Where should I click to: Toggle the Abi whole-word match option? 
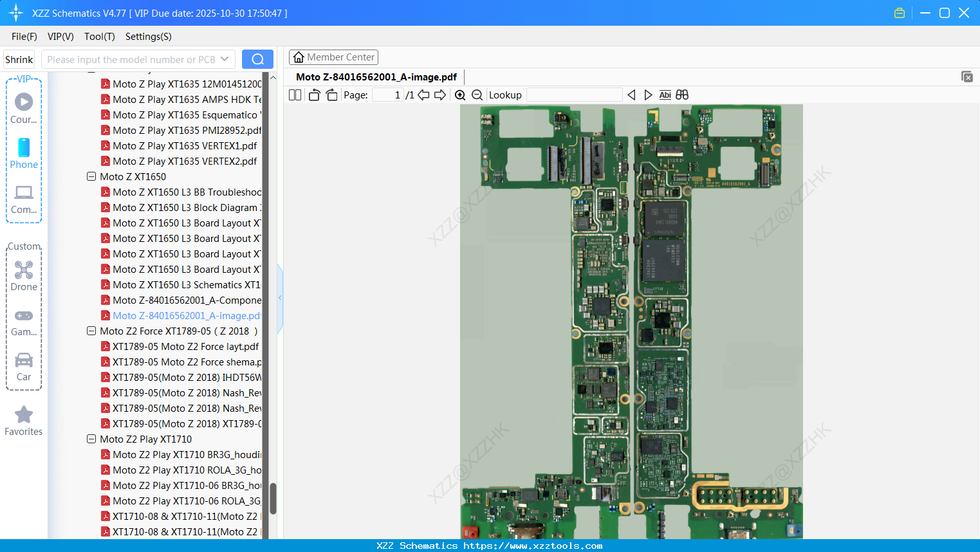pyautogui.click(x=665, y=95)
